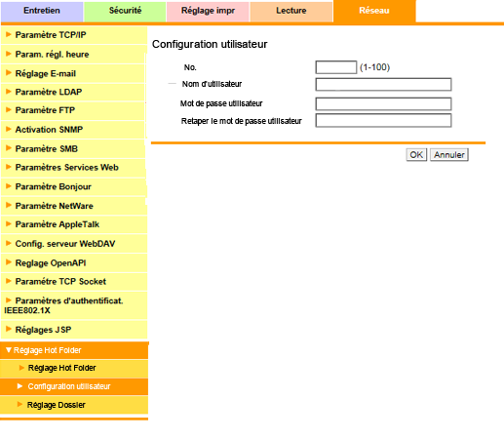
Task: Click arrow icon beside Paramètre SMB
Action: tap(9, 148)
